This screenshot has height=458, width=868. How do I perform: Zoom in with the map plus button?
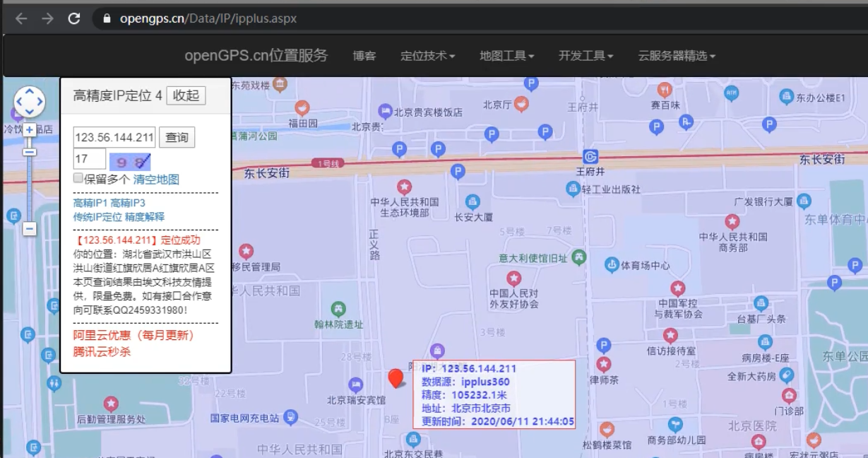click(x=29, y=130)
